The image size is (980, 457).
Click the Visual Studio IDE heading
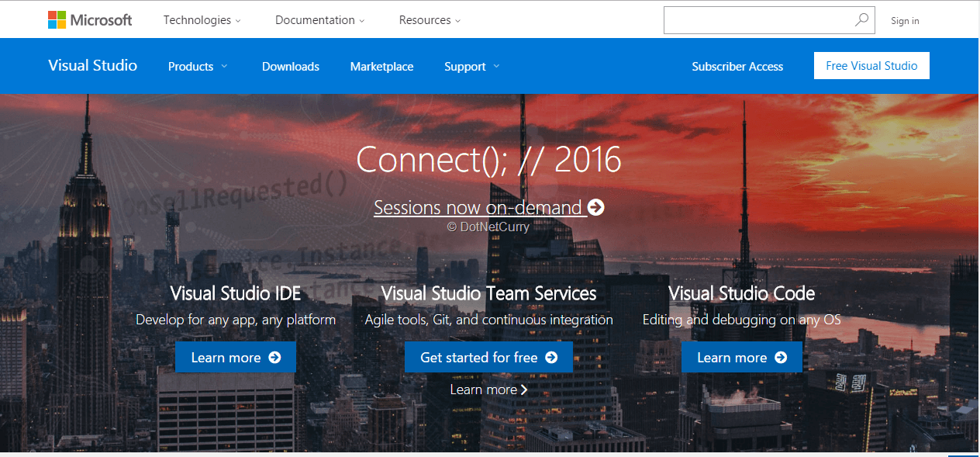point(236,293)
